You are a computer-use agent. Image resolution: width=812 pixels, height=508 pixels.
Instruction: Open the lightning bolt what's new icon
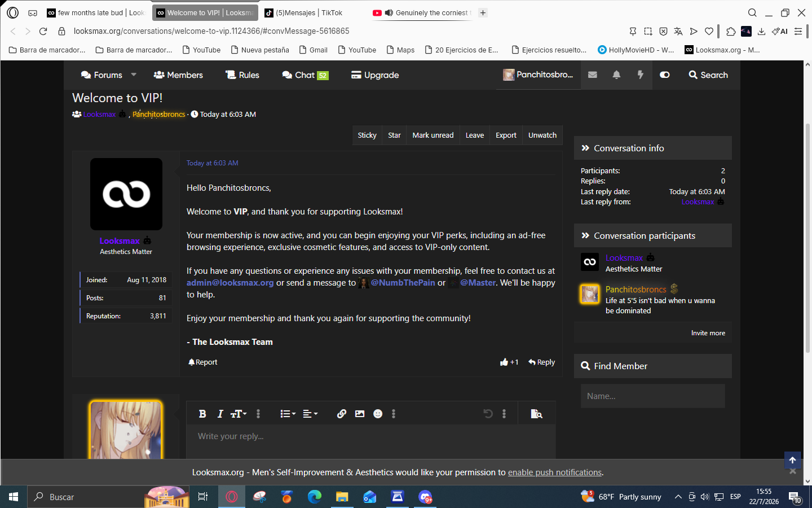click(x=641, y=75)
